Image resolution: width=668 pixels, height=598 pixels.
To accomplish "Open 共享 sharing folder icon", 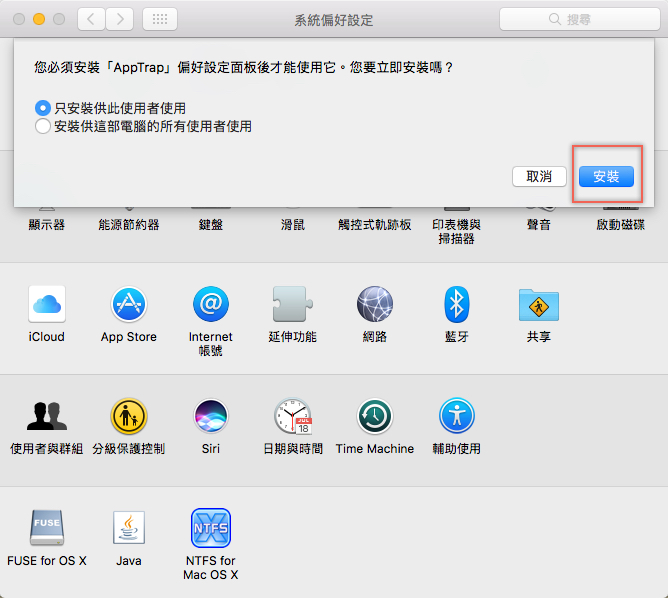I will tap(538, 305).
